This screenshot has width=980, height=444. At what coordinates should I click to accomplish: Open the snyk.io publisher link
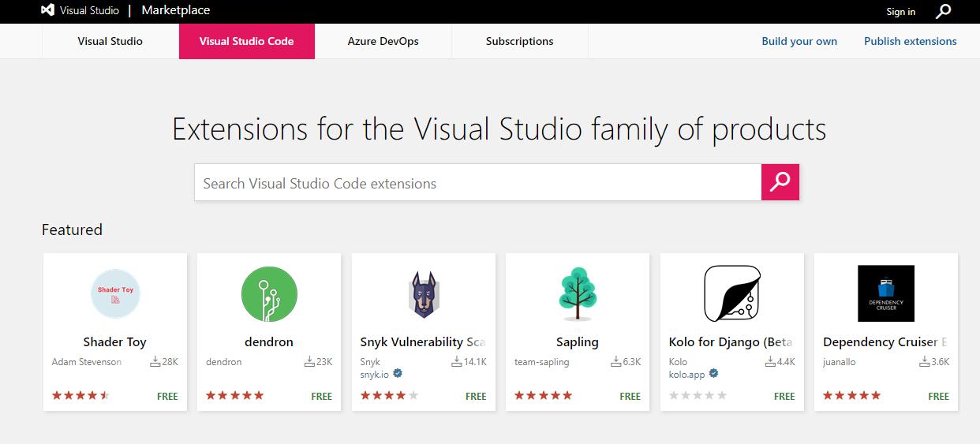tap(375, 374)
